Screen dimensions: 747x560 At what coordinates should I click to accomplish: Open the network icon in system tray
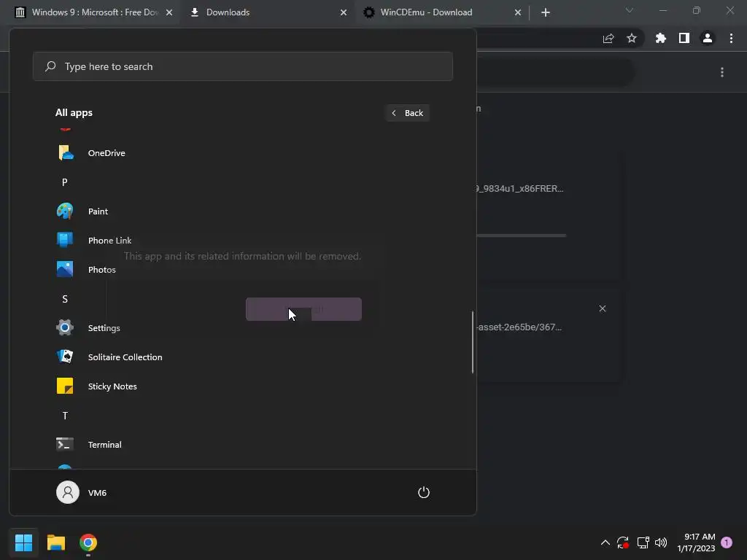tap(643, 542)
